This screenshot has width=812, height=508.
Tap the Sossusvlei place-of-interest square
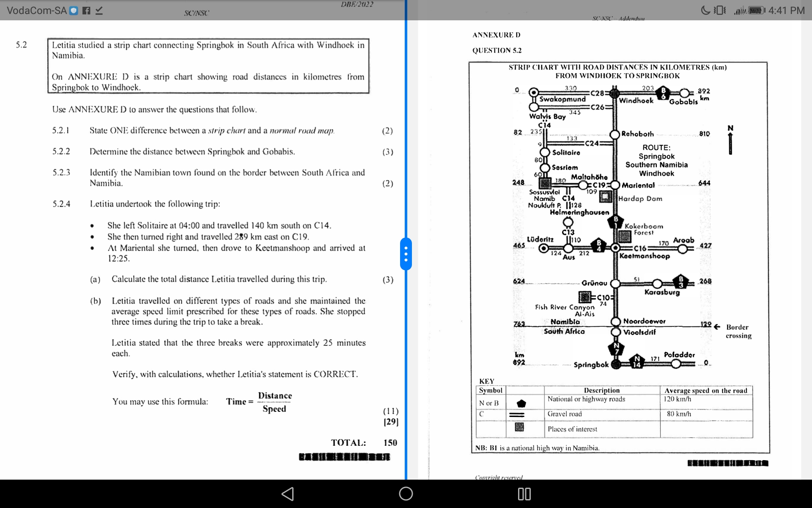pyautogui.click(x=545, y=183)
